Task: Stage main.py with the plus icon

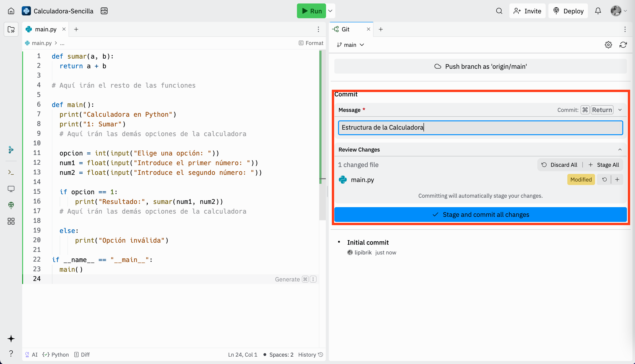Action: pyautogui.click(x=617, y=179)
